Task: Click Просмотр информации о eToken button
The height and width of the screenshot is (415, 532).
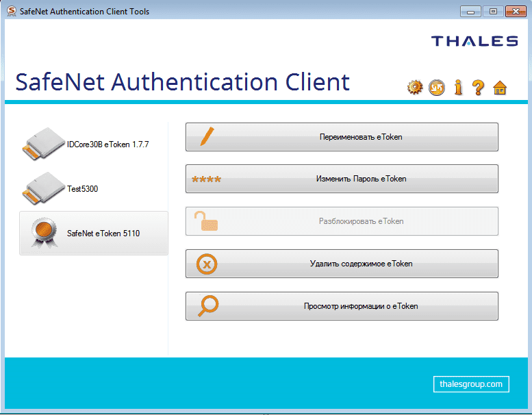Action: 342,306
